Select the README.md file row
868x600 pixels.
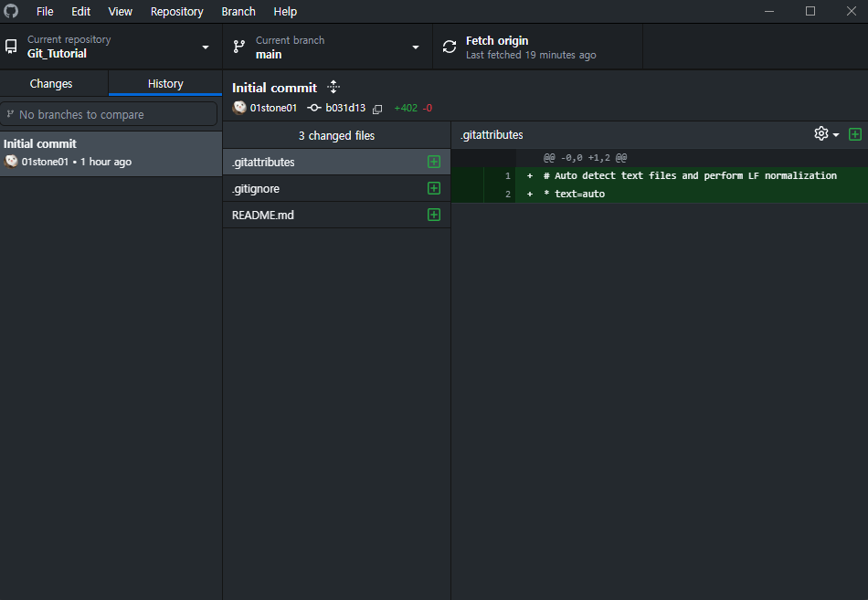point(336,215)
